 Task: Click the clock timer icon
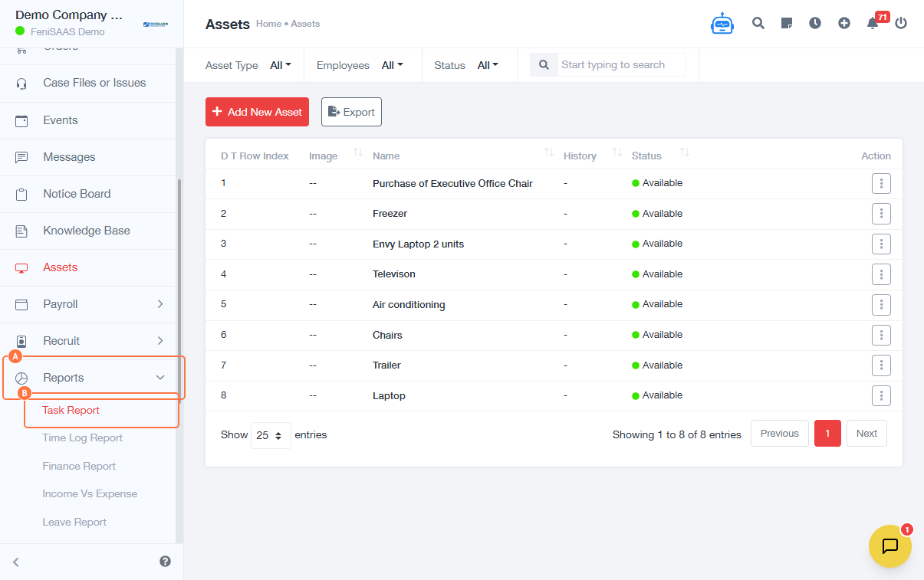[x=815, y=23]
